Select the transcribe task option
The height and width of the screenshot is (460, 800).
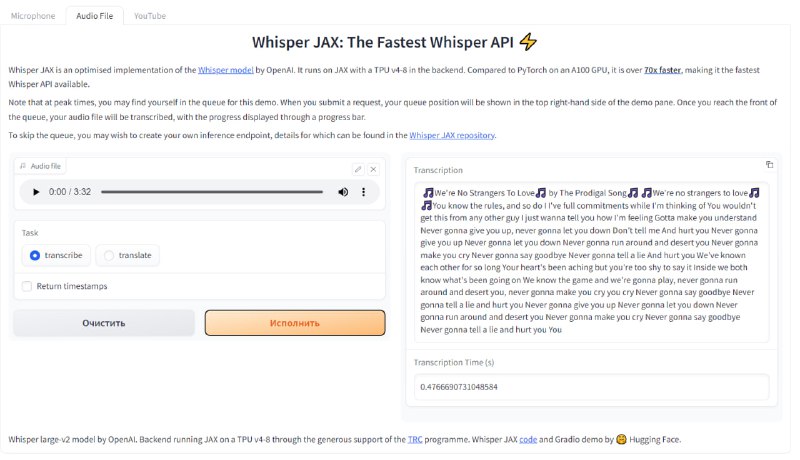tap(56, 255)
